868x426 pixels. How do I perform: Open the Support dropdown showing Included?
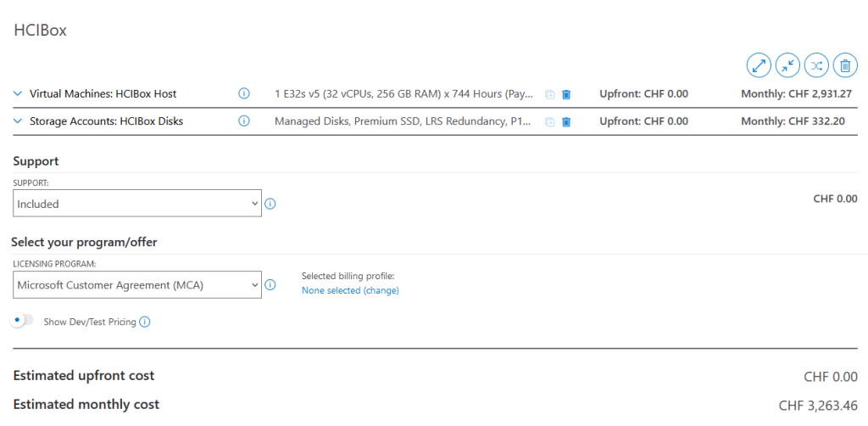[136, 204]
